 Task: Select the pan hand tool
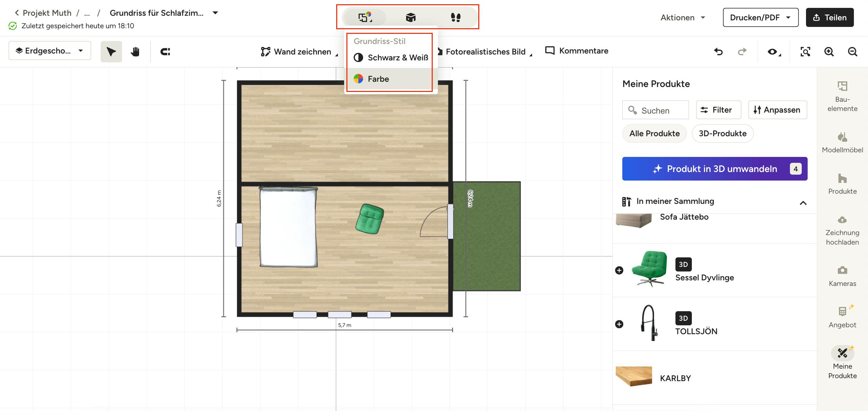tap(135, 52)
